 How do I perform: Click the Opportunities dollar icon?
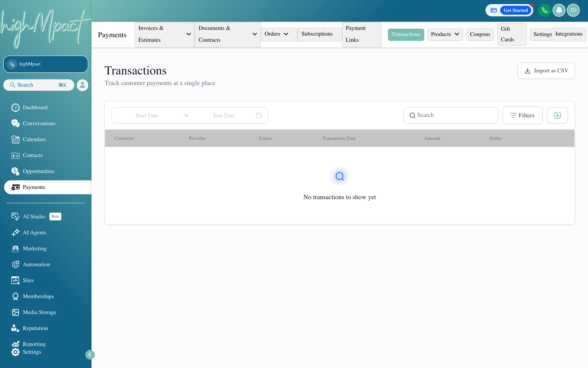[15, 171]
